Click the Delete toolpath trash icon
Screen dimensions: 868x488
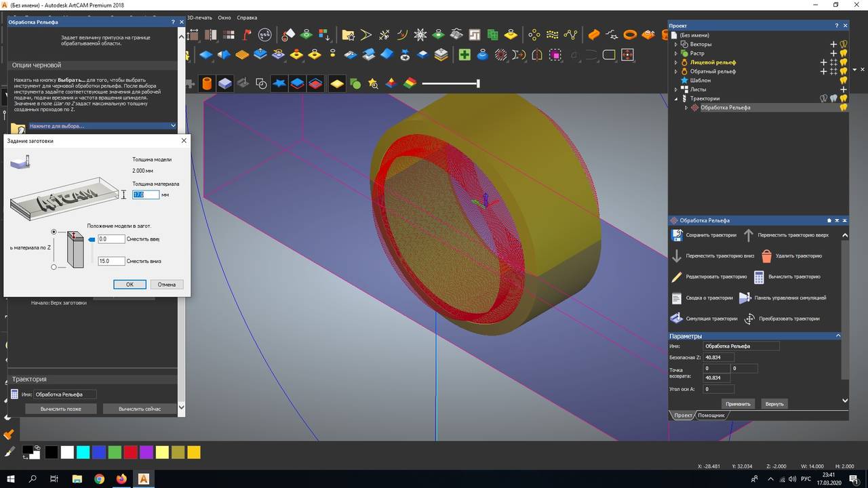coord(766,256)
